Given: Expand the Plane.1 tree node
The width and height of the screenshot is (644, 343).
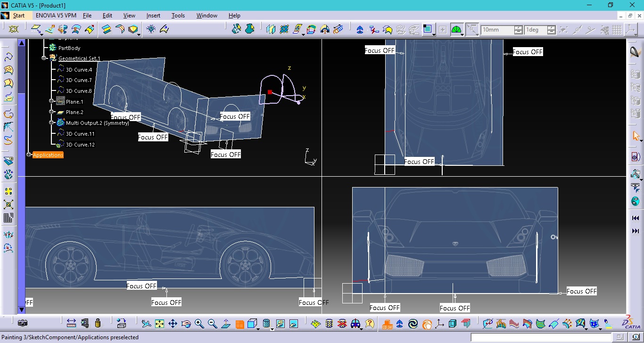Looking at the screenshot, I should 52,101.
